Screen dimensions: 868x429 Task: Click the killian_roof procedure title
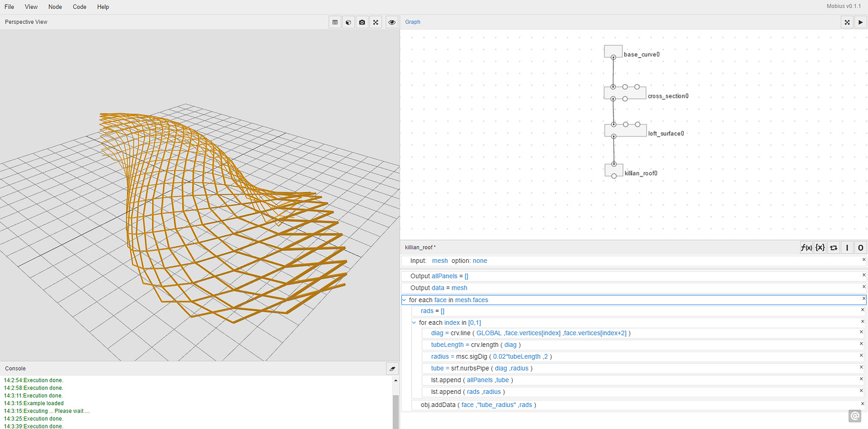pyautogui.click(x=420, y=247)
